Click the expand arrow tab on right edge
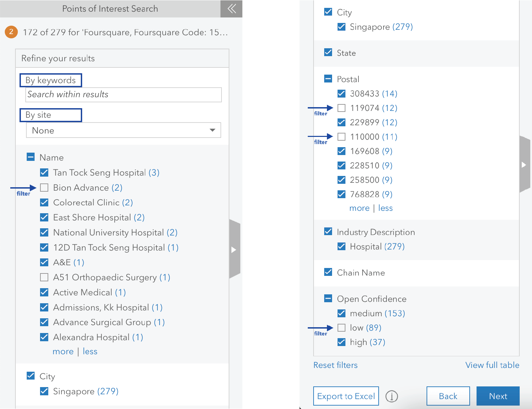Image resolution: width=532 pixels, height=409 pixels. (524, 164)
